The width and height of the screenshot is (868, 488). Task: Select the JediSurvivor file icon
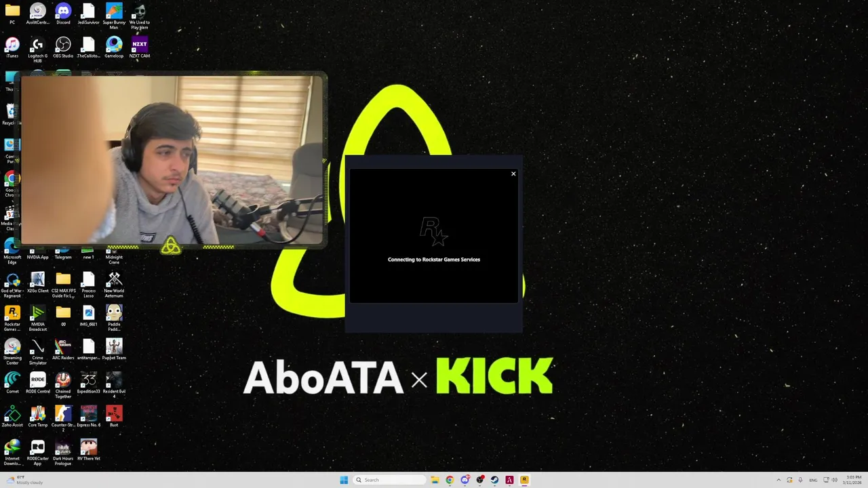(x=88, y=14)
